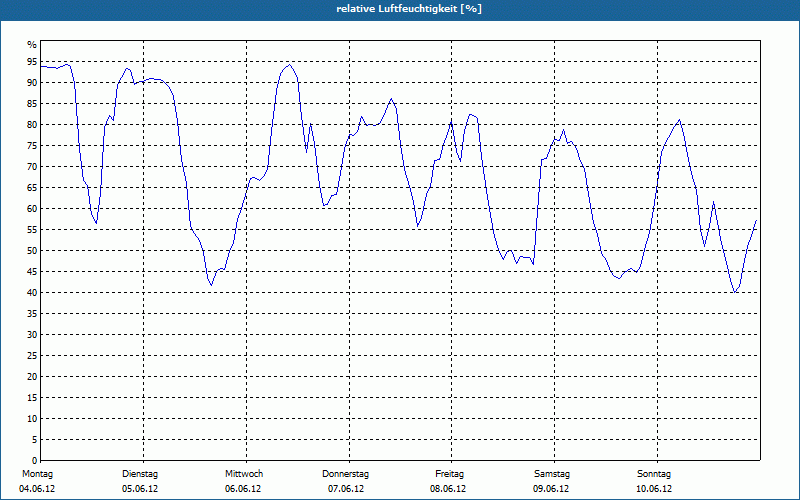Click the title 'relative Luftfeuchtigkeit [%]'

(x=409, y=9)
